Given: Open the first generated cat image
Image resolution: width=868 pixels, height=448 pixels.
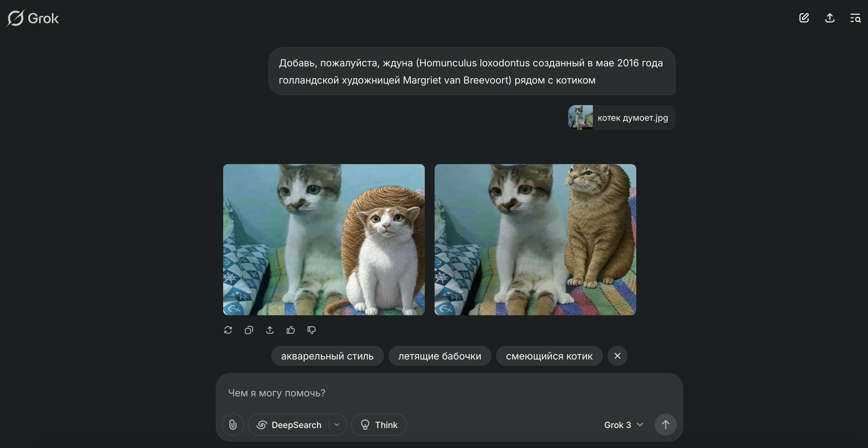Looking at the screenshot, I should (324, 240).
